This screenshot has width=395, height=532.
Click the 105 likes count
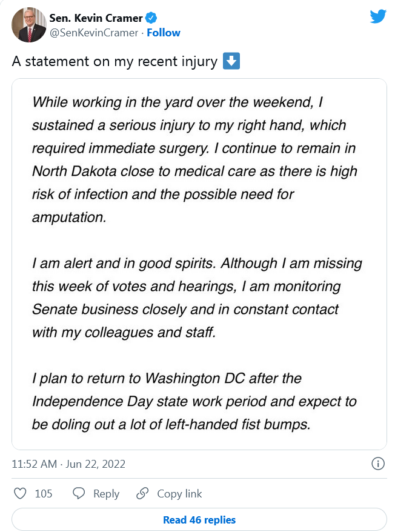coord(44,494)
